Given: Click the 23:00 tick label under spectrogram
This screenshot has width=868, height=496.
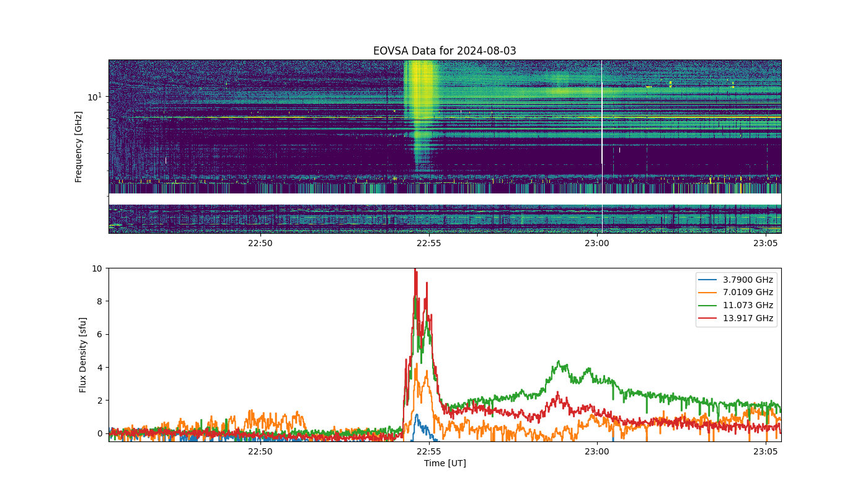Looking at the screenshot, I should [x=597, y=243].
